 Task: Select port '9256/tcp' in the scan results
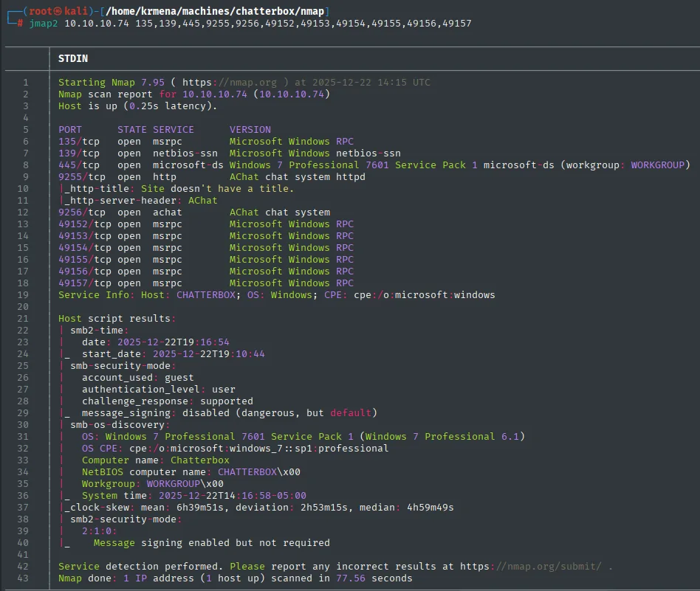[x=82, y=212]
